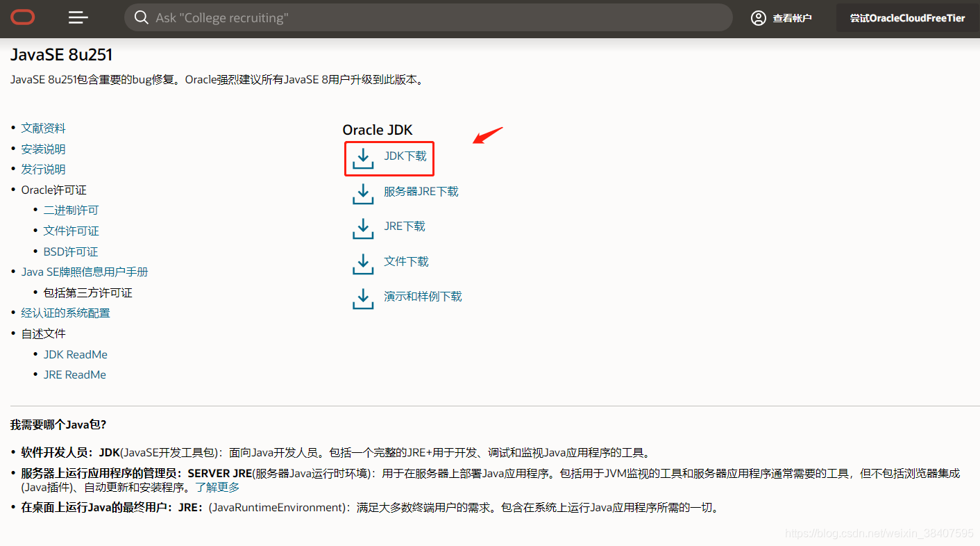
Task: Click the 软件开发人员：JDK bold text
Action: click(x=71, y=452)
